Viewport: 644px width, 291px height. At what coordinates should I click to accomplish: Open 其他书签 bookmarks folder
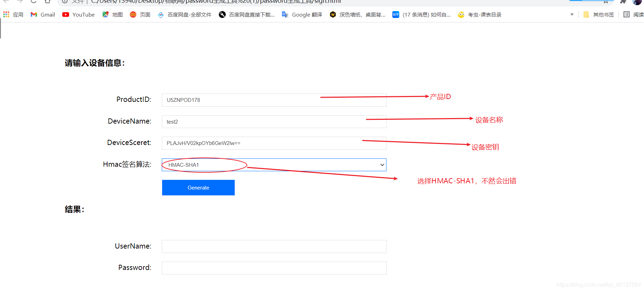click(599, 14)
